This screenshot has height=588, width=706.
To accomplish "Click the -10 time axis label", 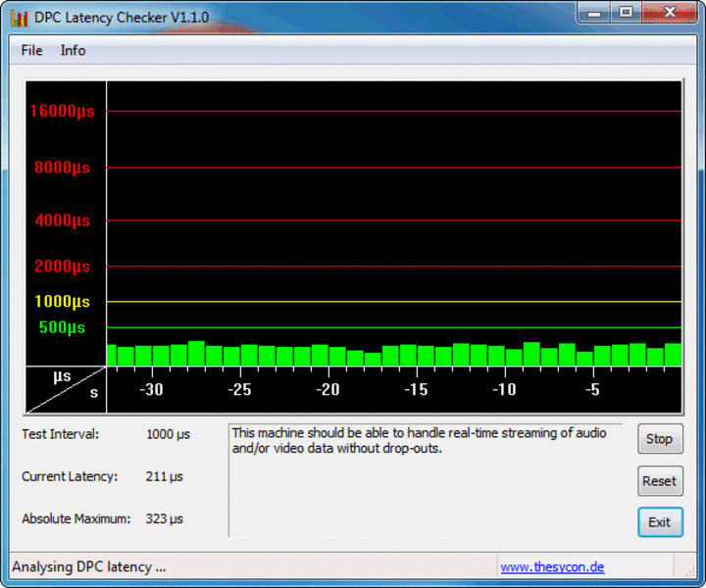I will [504, 390].
